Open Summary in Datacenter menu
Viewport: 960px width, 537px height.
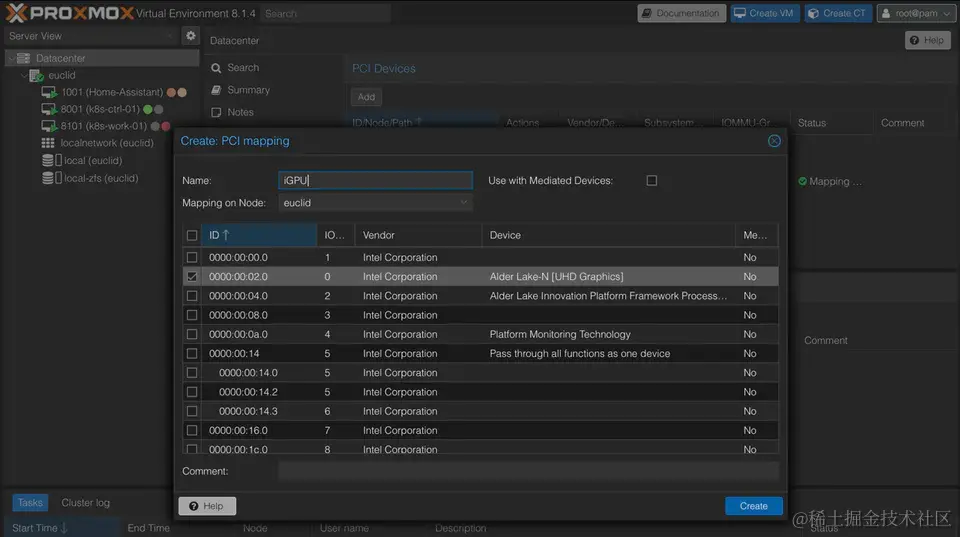tap(249, 90)
